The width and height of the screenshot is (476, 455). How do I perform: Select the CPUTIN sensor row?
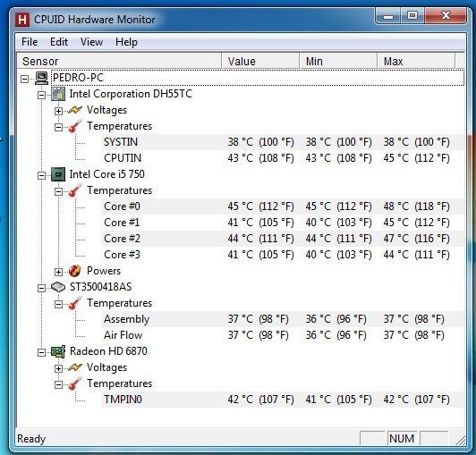283,158
